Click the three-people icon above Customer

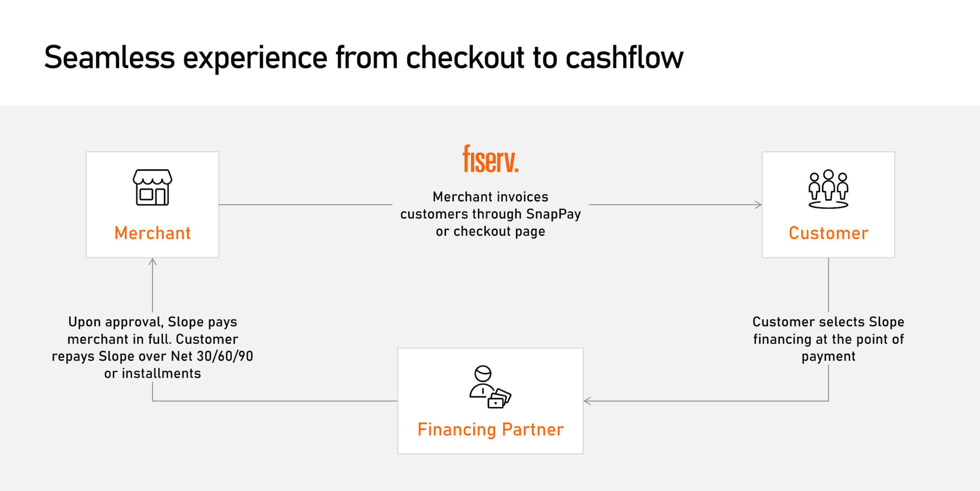[x=828, y=189]
